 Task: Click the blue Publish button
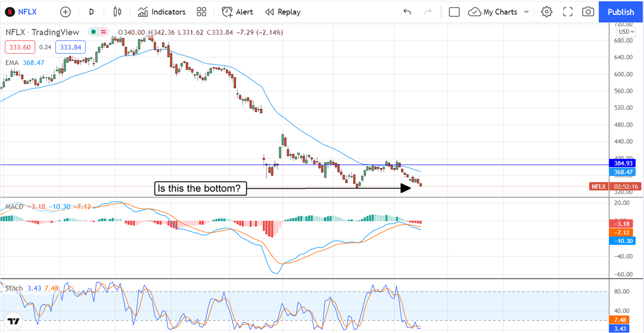click(621, 12)
